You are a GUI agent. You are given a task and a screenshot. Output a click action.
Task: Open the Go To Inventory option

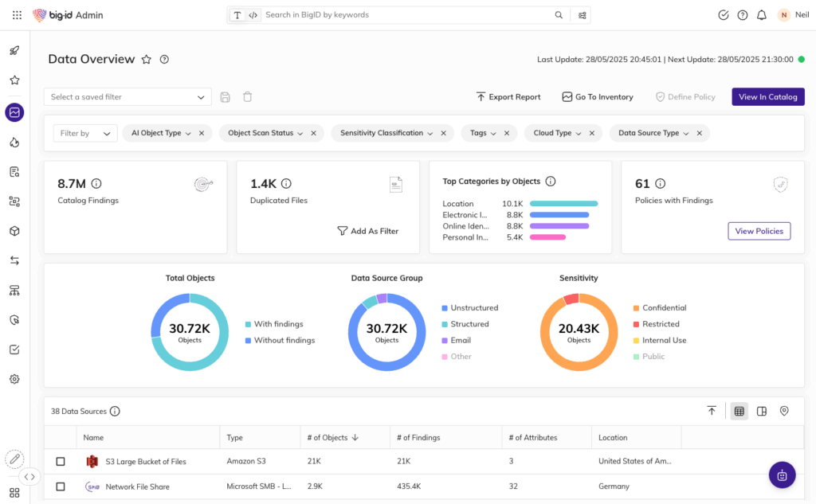tap(597, 97)
